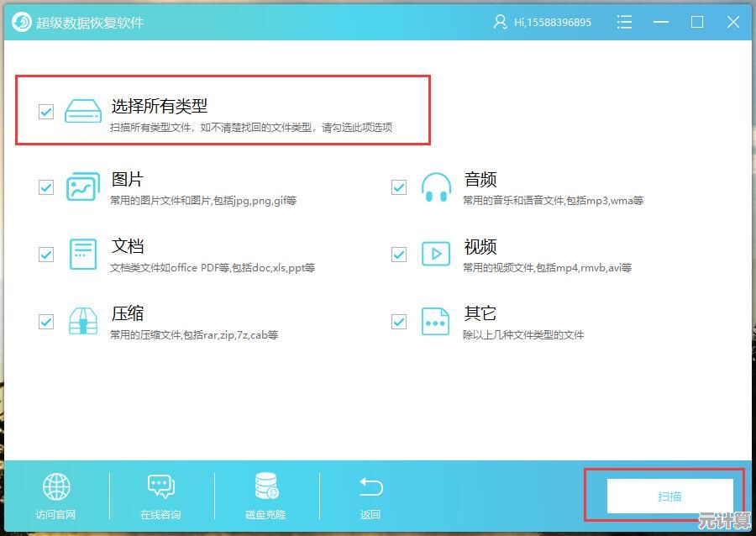The image size is (756, 536).
Task: Click the picture file type icon
Action: pyautogui.click(x=83, y=187)
